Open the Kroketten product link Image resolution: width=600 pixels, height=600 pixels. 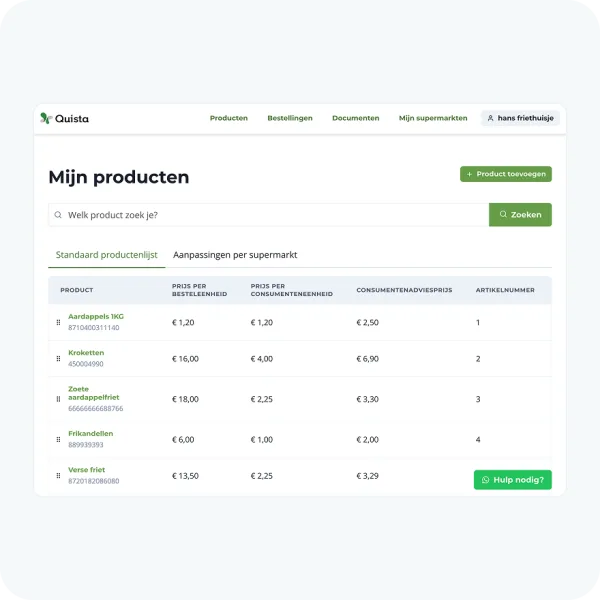tap(86, 353)
